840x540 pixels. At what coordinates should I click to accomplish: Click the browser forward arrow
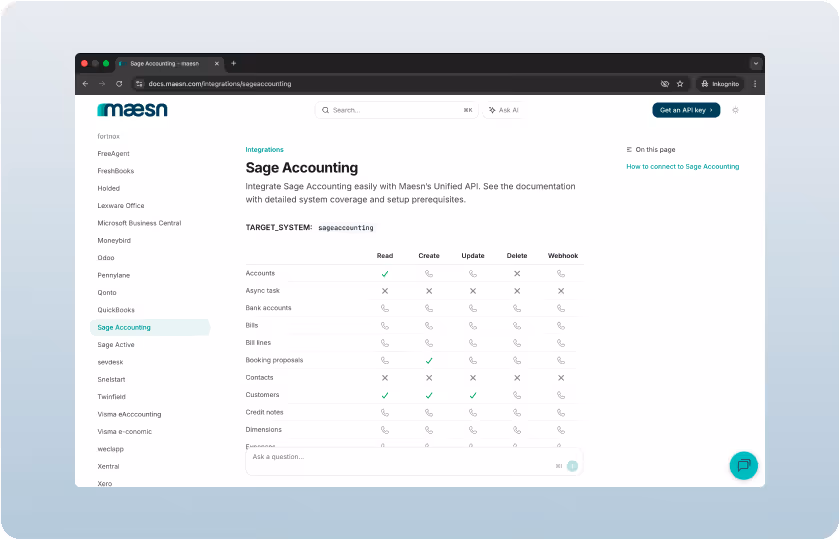[x=102, y=84]
